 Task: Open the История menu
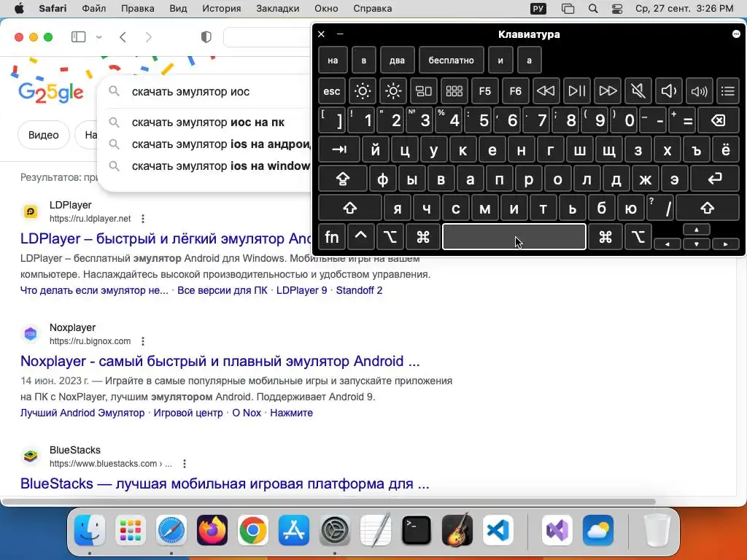(222, 9)
